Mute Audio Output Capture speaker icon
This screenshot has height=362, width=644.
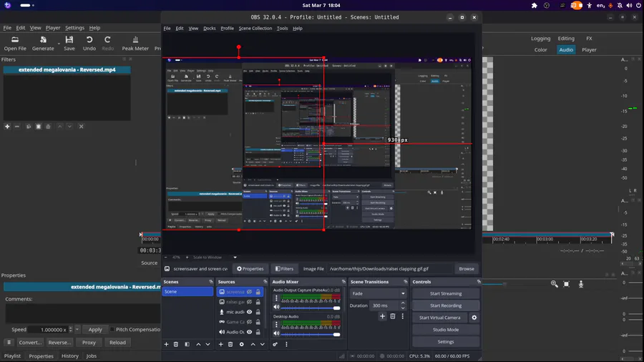click(x=276, y=307)
